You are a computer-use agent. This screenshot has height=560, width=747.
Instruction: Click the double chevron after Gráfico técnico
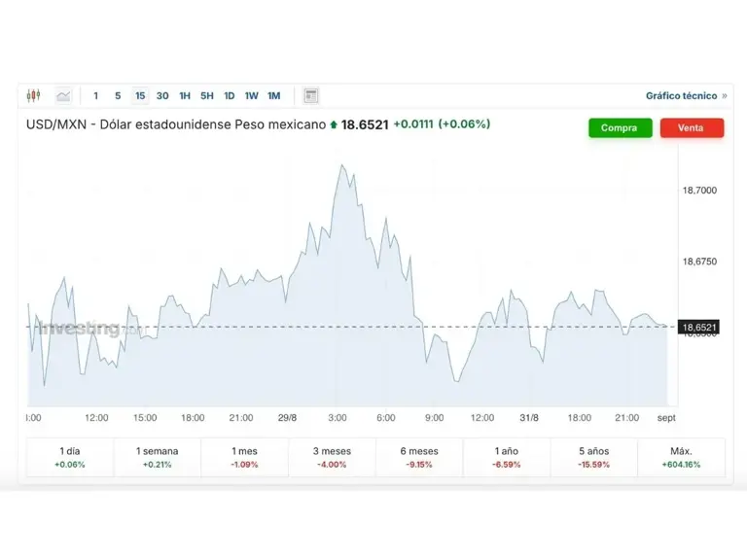725,95
